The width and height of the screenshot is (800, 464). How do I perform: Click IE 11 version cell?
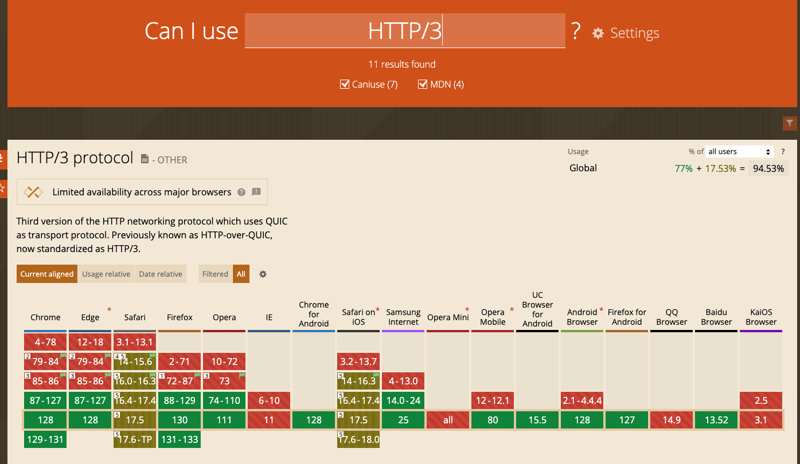(x=269, y=420)
